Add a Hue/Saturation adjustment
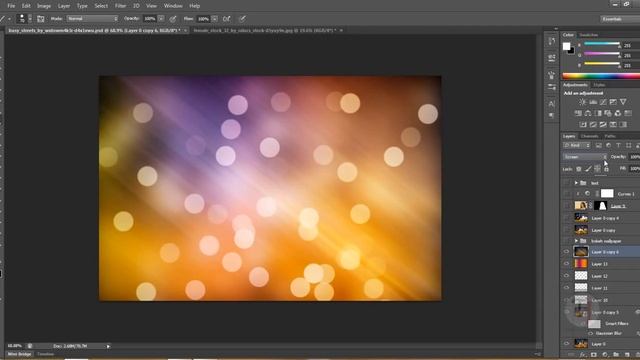640x360 pixels. [578, 113]
